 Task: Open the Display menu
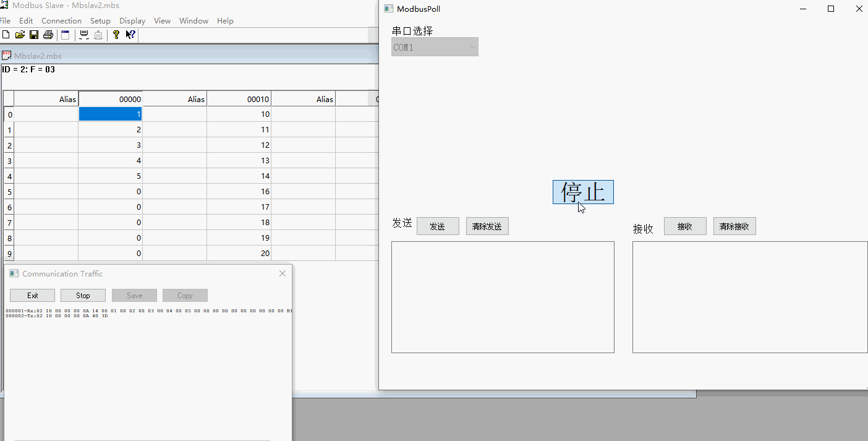tap(132, 20)
